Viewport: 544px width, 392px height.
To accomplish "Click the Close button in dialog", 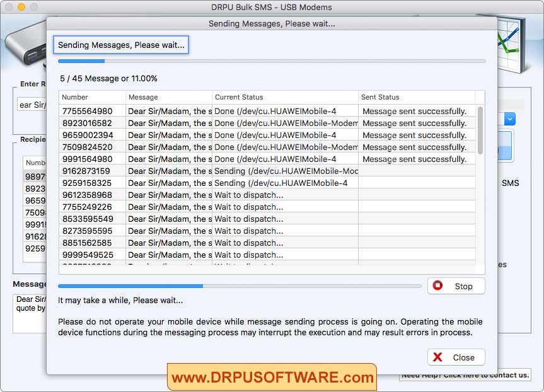I will pos(456,357).
